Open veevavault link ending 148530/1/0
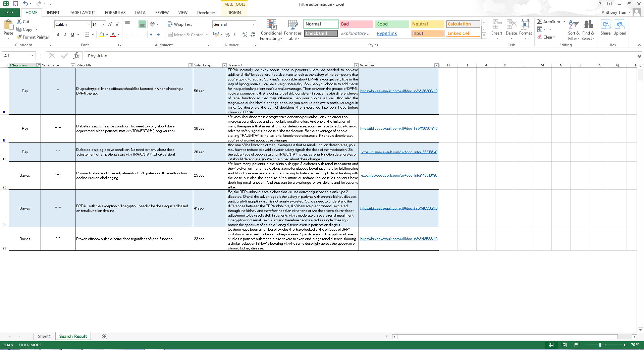The width and height of the screenshot is (644, 350). click(399, 208)
